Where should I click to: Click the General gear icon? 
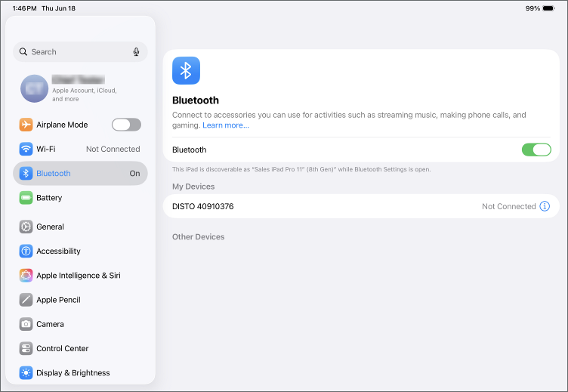(26, 227)
